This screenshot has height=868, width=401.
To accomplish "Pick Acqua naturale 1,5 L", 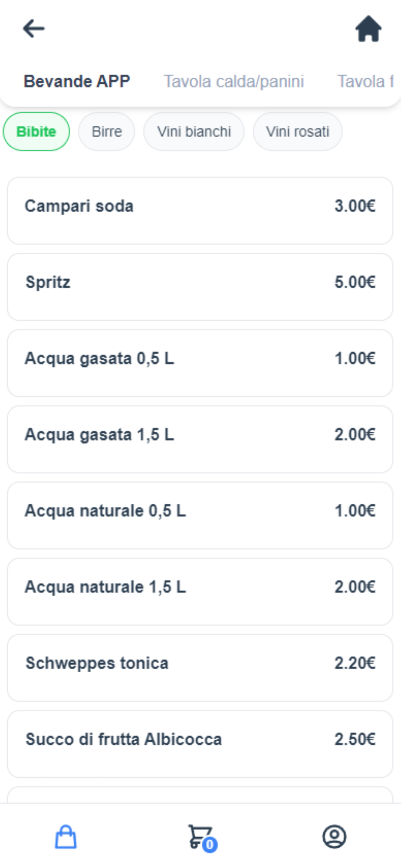I will coord(200,592).
